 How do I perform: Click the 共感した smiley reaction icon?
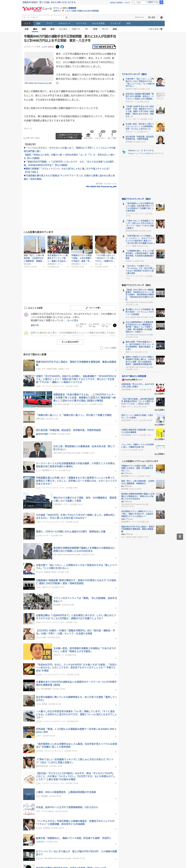[x=78, y=325]
